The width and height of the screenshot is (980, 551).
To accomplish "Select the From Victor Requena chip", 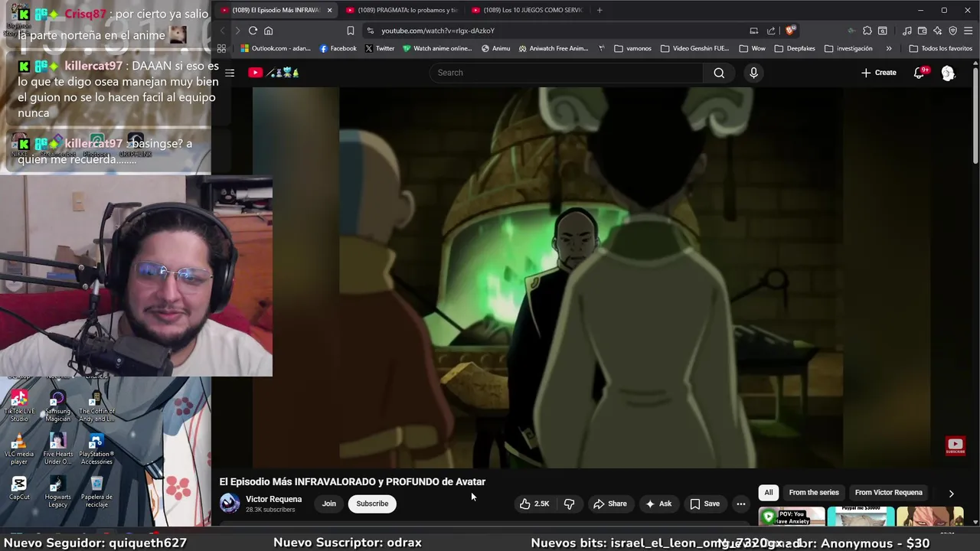I will (888, 492).
